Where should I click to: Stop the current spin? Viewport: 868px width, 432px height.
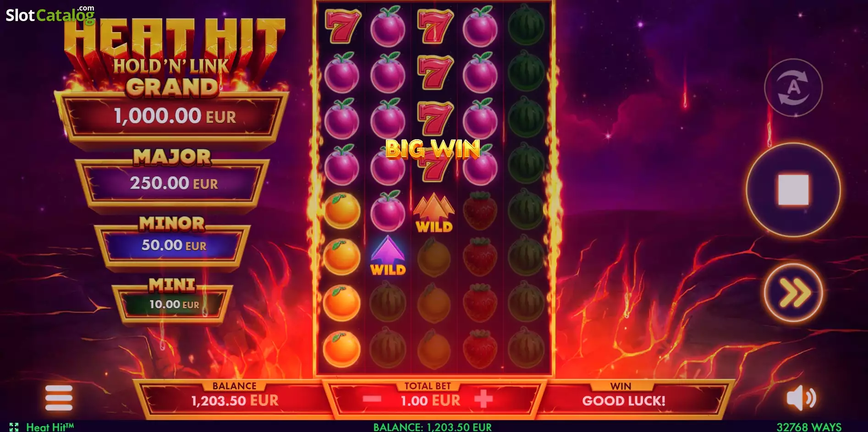tap(793, 189)
